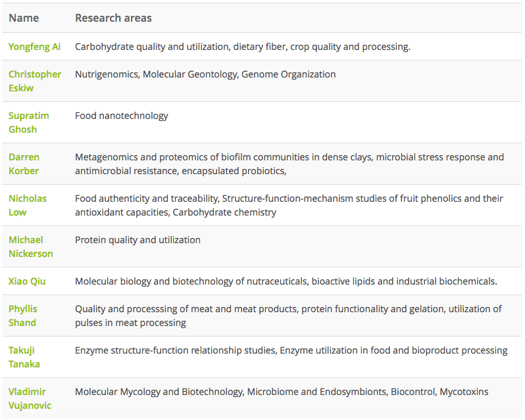The width and height of the screenshot is (525, 420).
Task: Click the Name column header
Action: coord(24,18)
